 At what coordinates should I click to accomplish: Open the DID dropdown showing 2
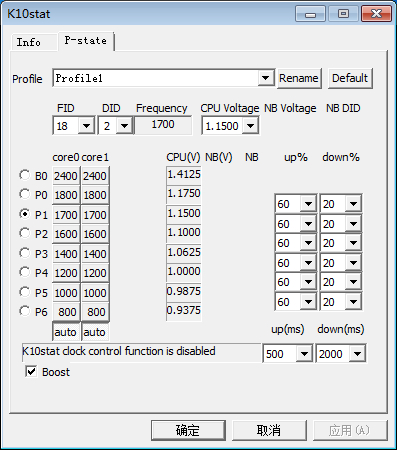point(124,126)
